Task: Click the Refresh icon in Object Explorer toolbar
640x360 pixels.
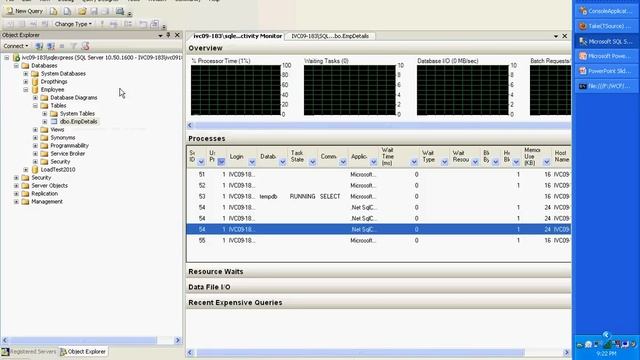Action: tap(85, 46)
